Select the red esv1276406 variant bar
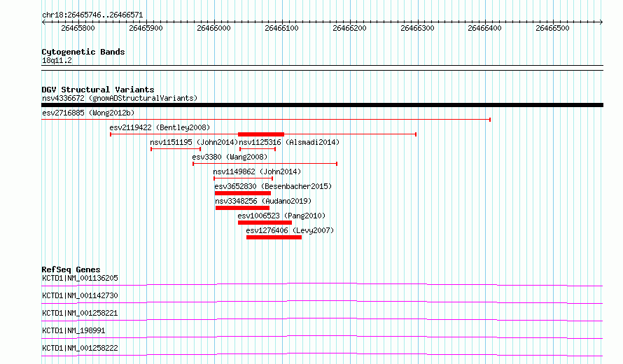Image resolution: width=623 pixels, height=364 pixels. (274, 237)
